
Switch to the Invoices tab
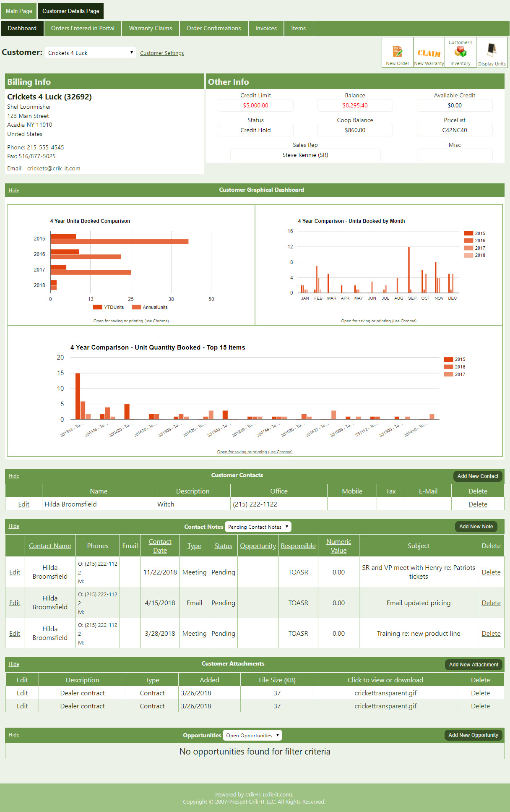[266, 28]
